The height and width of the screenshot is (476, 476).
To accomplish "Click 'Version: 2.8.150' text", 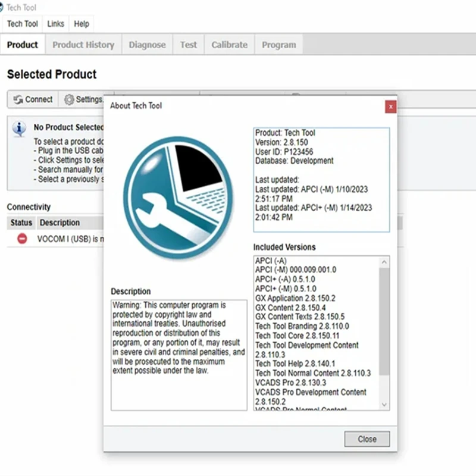I will [281, 142].
